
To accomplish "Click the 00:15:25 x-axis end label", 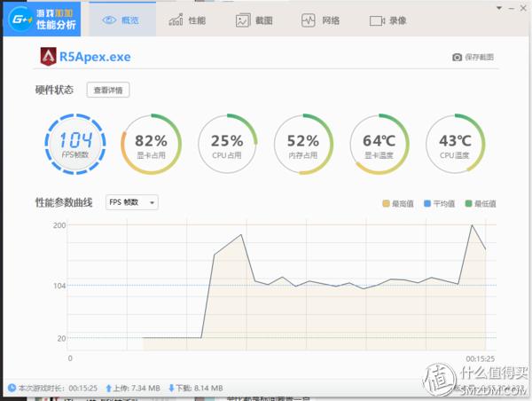I will click(480, 358).
